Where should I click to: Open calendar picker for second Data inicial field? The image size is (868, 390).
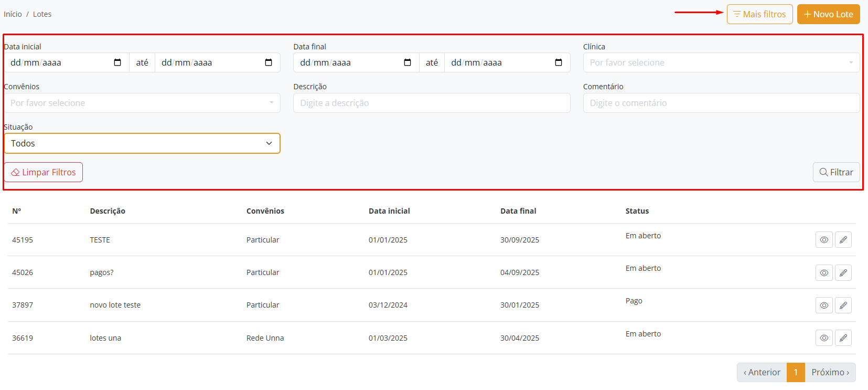tap(269, 62)
